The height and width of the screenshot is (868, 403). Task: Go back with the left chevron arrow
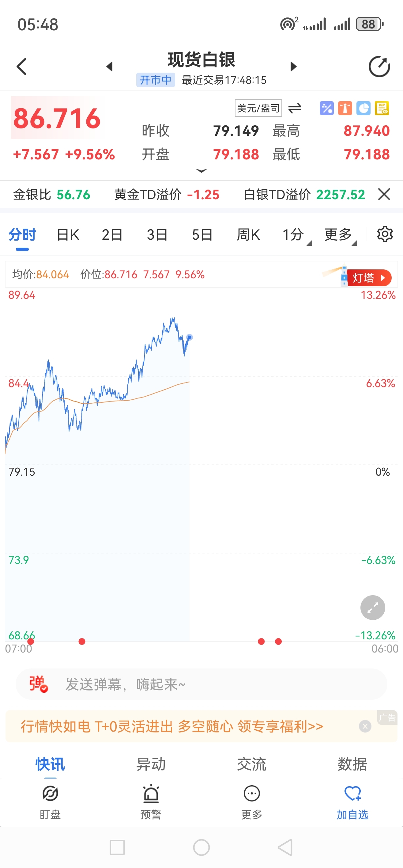coord(21,67)
